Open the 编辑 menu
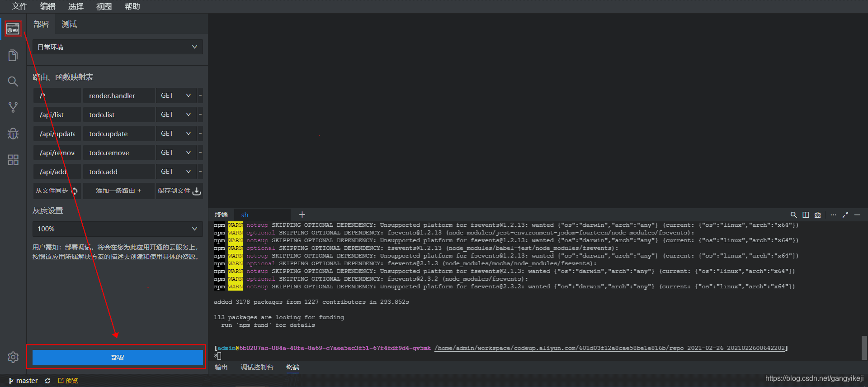 tap(47, 6)
